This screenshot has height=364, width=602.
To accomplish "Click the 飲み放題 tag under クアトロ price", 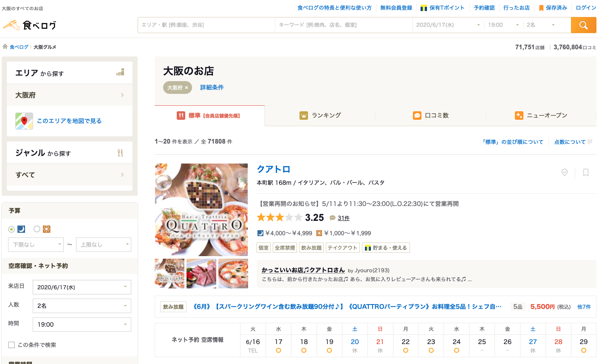I will (x=312, y=248).
